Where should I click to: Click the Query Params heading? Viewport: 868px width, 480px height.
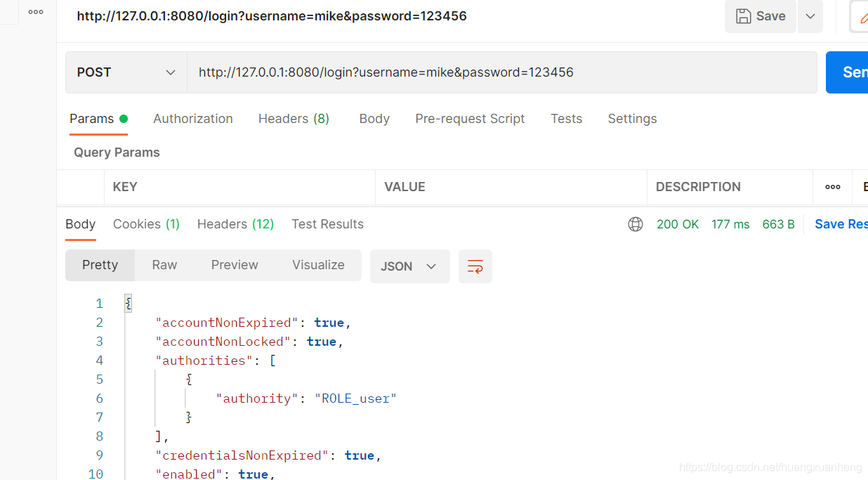tap(117, 153)
